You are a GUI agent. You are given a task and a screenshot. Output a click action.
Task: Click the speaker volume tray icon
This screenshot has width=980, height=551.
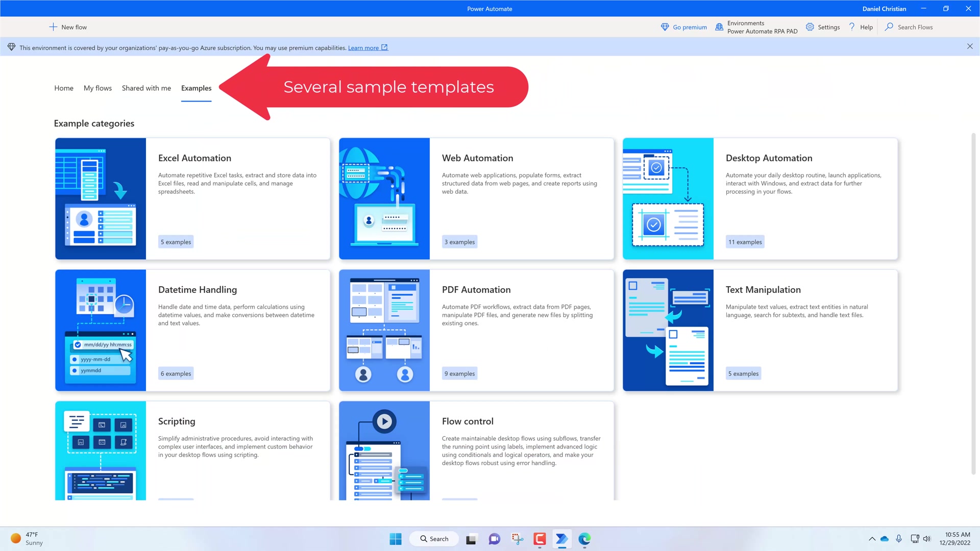[927, 539]
